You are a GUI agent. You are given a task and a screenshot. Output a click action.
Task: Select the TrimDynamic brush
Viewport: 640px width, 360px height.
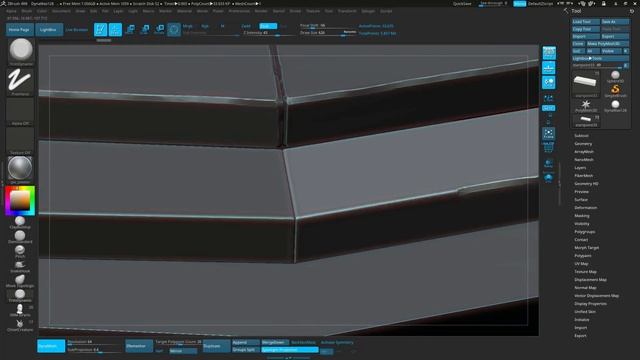click(20, 296)
